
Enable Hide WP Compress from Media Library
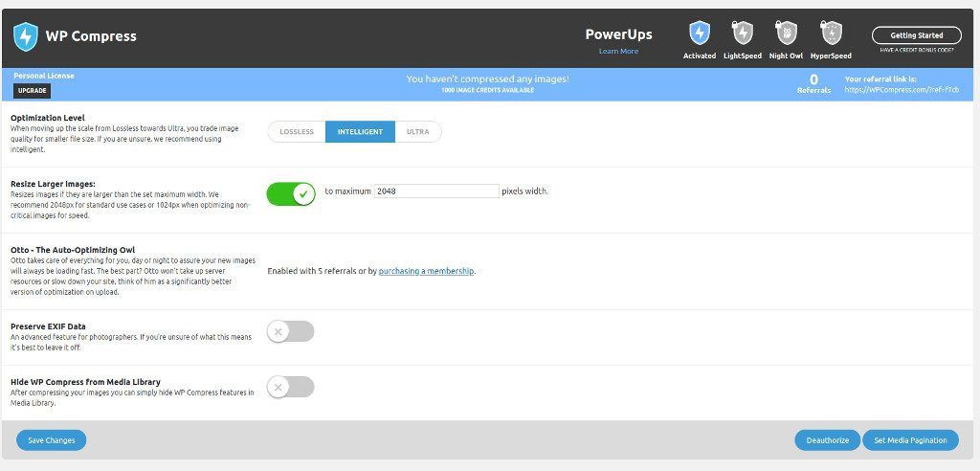pos(291,387)
